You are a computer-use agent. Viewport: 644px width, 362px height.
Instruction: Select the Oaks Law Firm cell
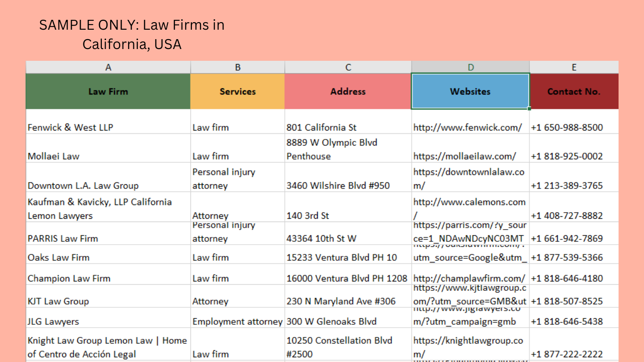108,254
